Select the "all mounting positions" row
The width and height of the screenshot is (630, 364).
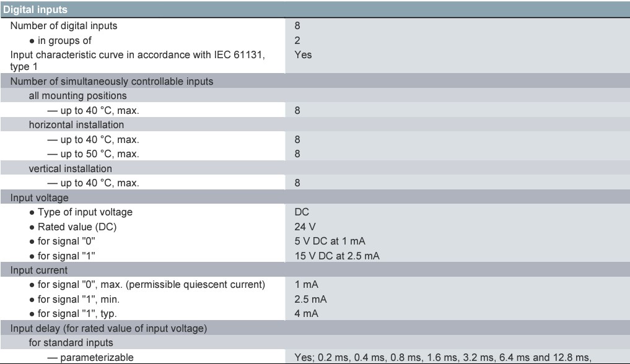(x=315, y=95)
